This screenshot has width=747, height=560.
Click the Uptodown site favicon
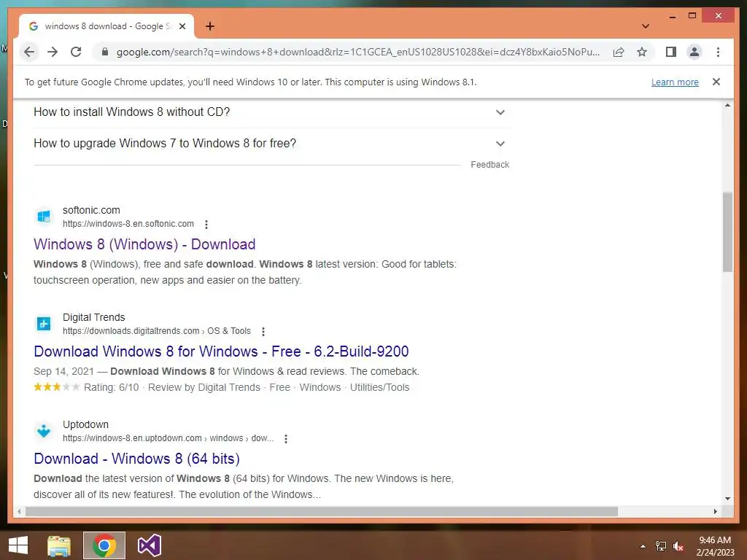(44, 431)
